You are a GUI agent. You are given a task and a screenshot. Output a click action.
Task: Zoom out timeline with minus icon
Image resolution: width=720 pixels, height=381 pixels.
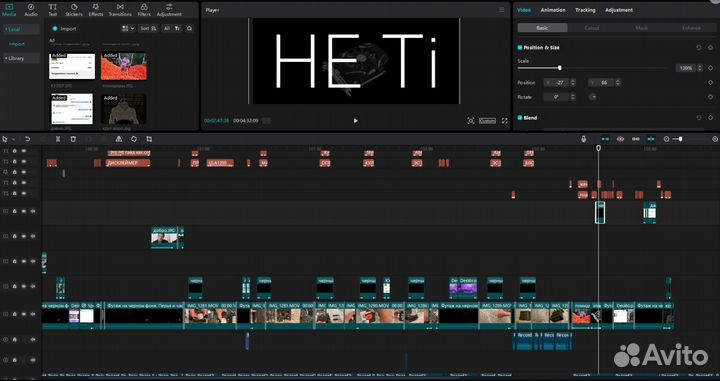[x=666, y=139]
